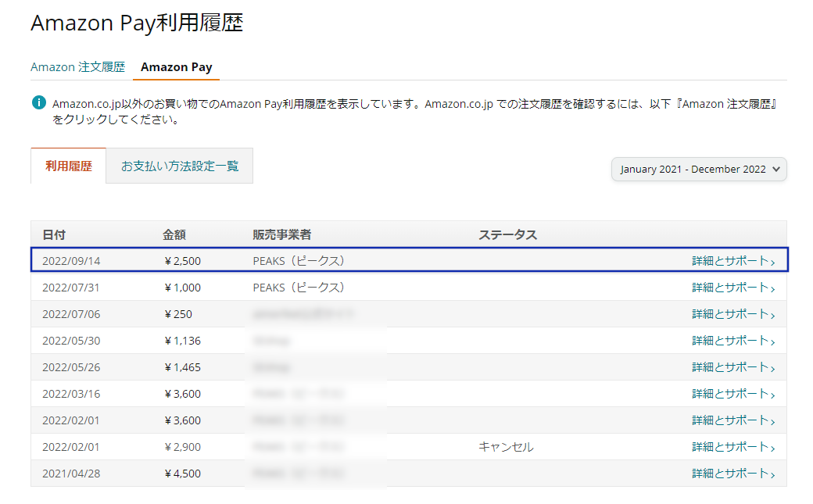Switch to the Amazon 注文履歴 tab
This screenshot has height=504, width=813.
tap(77, 67)
